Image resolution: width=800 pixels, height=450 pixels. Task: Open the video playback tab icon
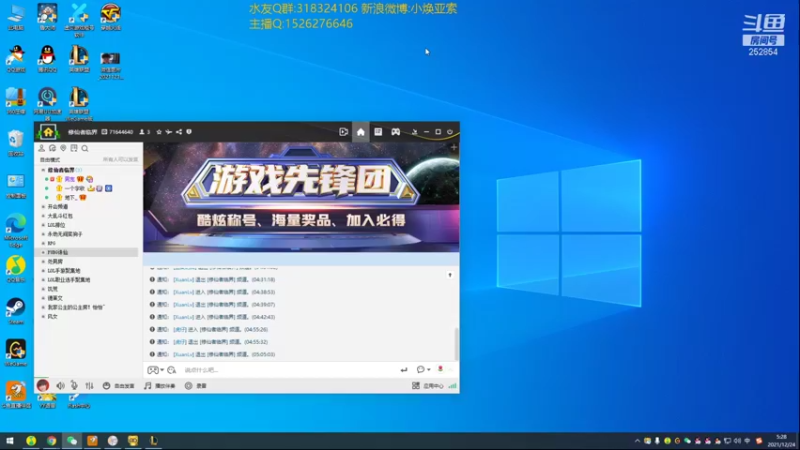tap(343, 132)
